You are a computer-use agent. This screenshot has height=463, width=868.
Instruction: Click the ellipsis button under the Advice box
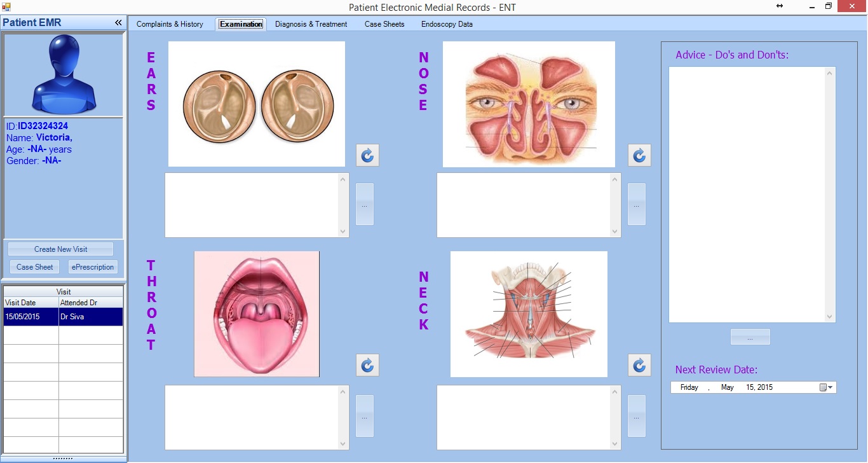point(750,337)
